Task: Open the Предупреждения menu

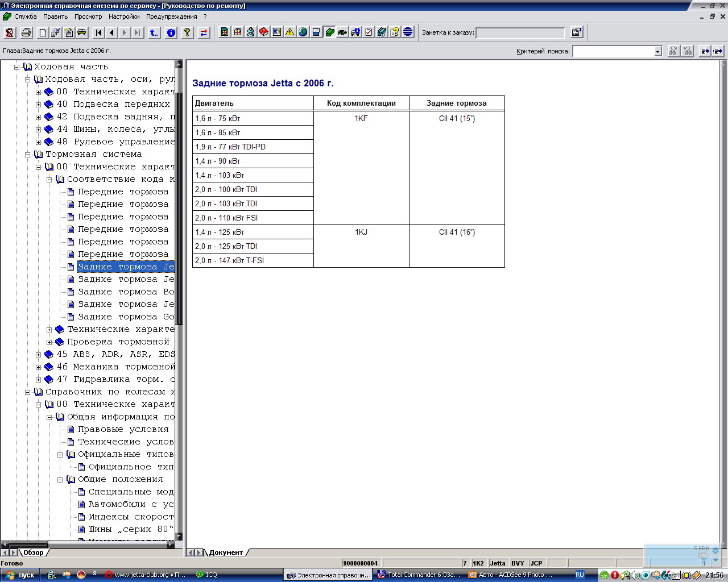Action: [171, 16]
